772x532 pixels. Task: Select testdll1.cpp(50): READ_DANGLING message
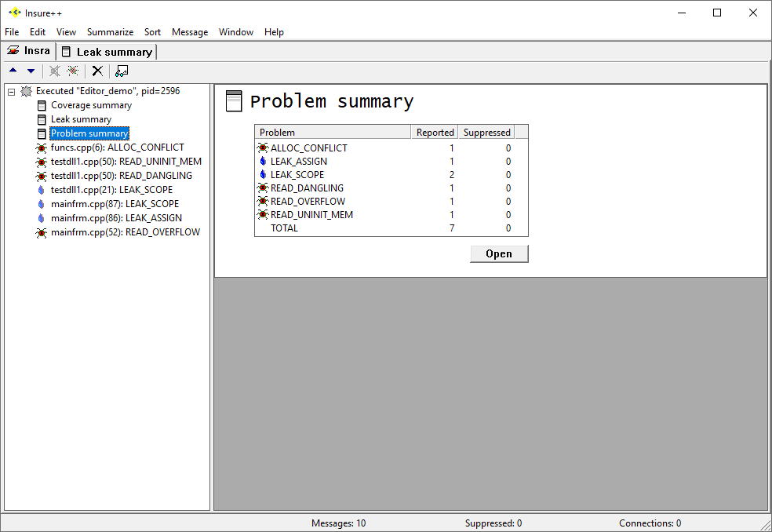click(121, 176)
